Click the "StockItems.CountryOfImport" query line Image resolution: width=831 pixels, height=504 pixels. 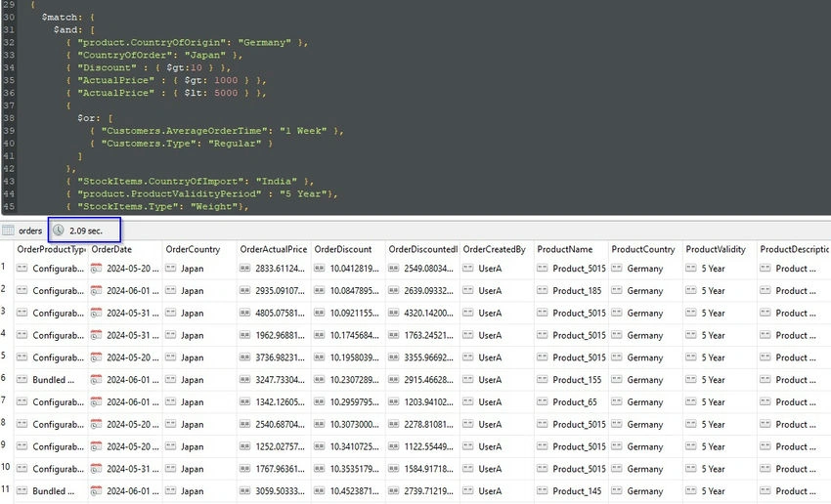tap(191, 181)
